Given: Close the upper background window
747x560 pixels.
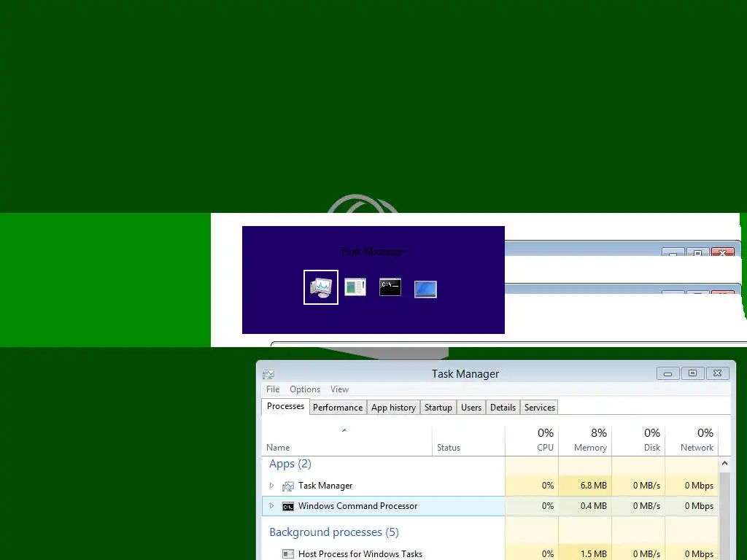Looking at the screenshot, I should tap(722, 252).
